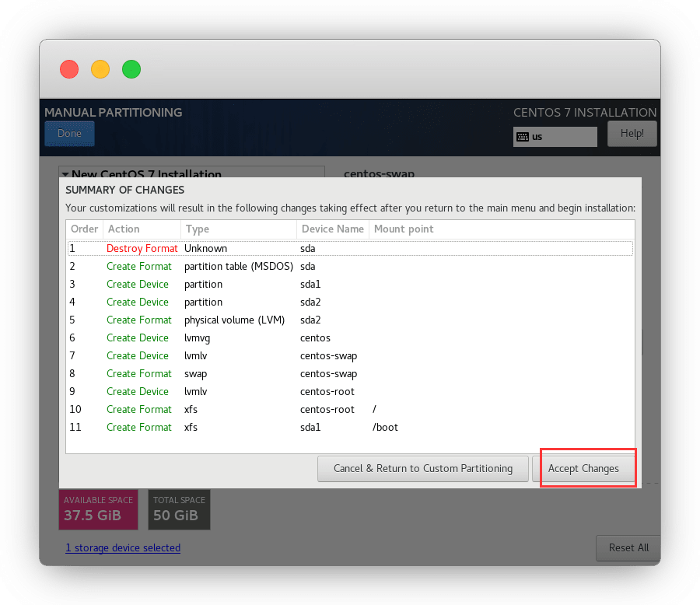
Task: Select the xfs centos-root row
Action: 350,410
